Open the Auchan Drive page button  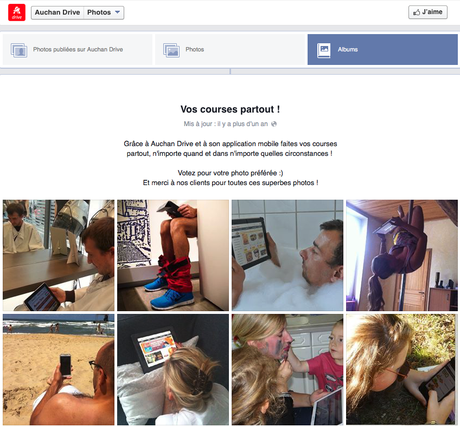pos(57,13)
